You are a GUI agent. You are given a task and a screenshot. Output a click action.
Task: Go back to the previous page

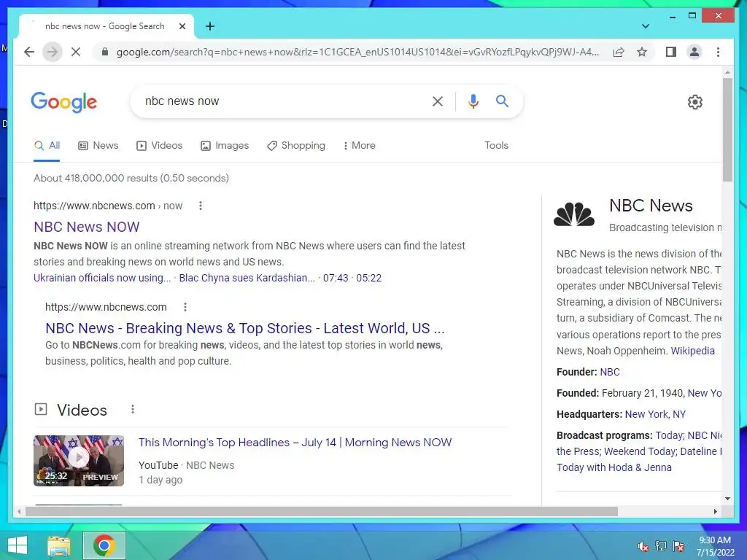click(x=29, y=52)
